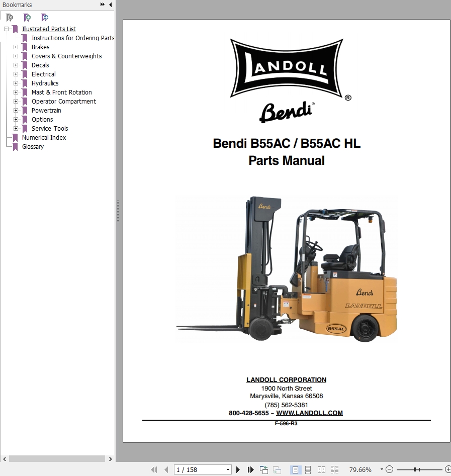
Task: Go to the next page
Action: 238,469
